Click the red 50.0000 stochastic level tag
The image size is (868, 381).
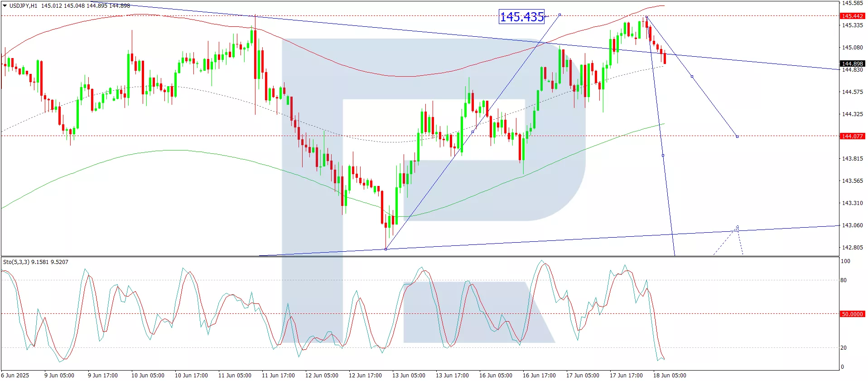click(852, 314)
